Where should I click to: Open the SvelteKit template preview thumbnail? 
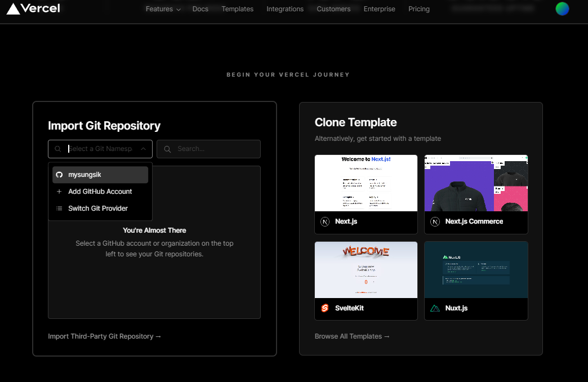click(x=366, y=270)
